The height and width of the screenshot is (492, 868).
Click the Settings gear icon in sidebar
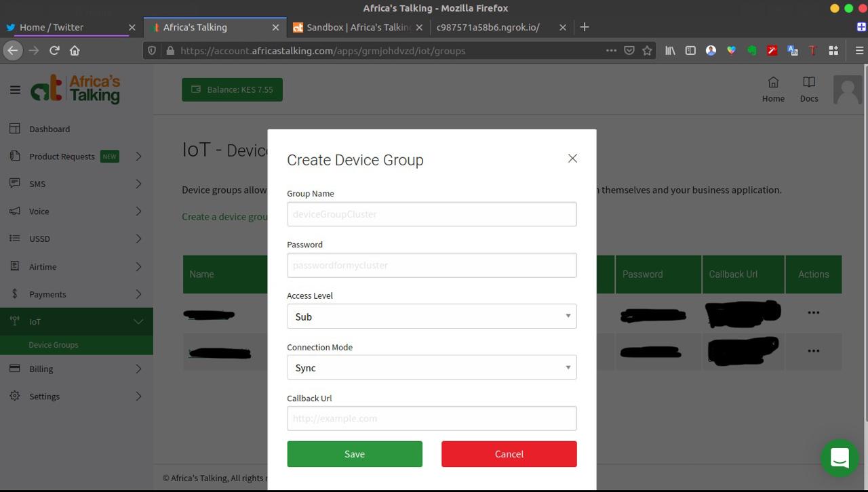click(15, 396)
